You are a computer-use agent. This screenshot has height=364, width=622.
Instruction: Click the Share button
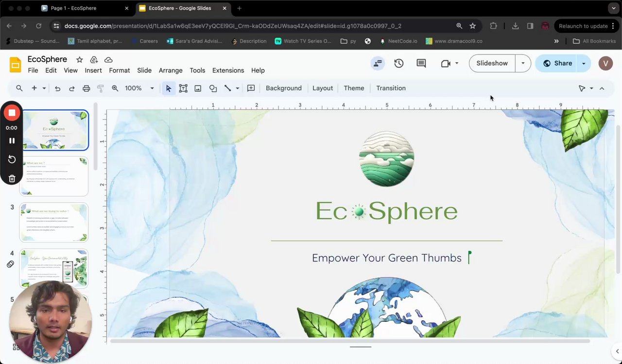coord(557,63)
